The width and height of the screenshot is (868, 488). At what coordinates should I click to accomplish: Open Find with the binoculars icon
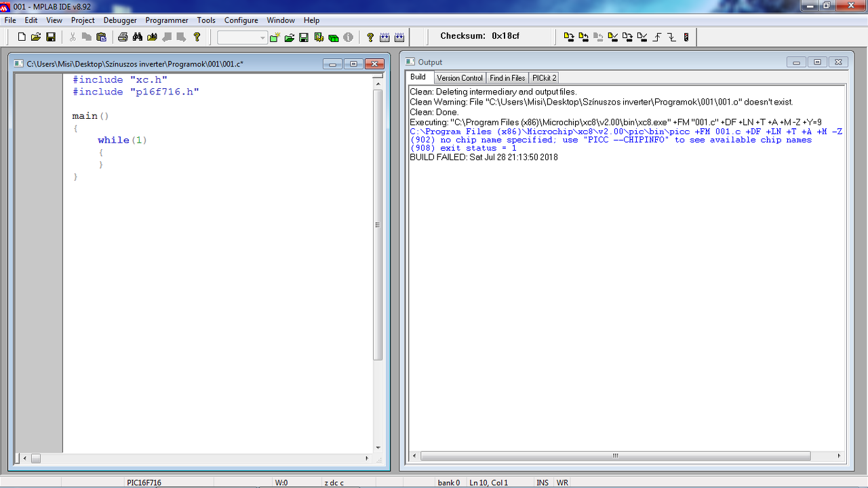pyautogui.click(x=138, y=37)
